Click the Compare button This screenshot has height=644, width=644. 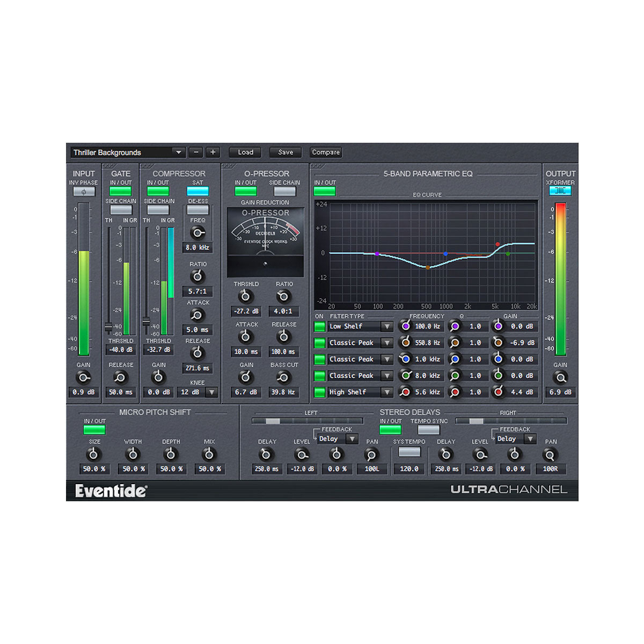[x=326, y=152]
